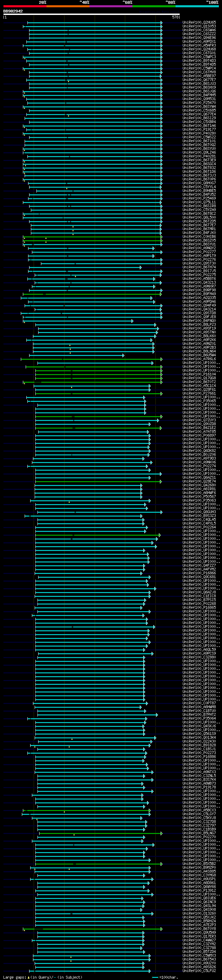Image resolution: width=222 pixels, height=980 pixels.
Task: Open hit UniRef100_Q8H0G7
Action: (199, 183)
